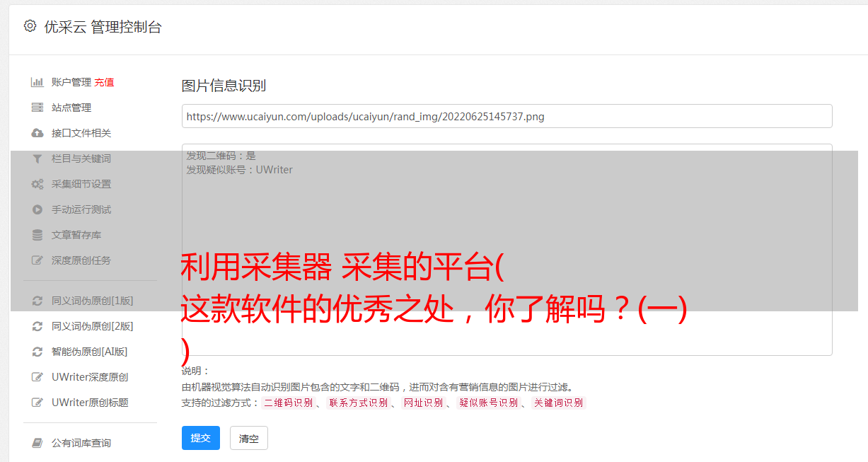The image size is (868, 462).
Task: Open UWriter原创标题 menu entry
Action: [x=90, y=403]
